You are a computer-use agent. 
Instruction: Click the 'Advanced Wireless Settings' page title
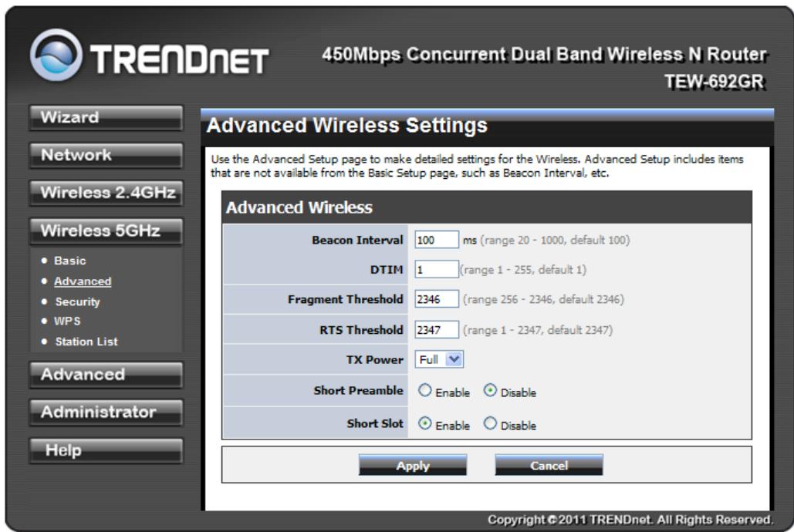[347, 126]
